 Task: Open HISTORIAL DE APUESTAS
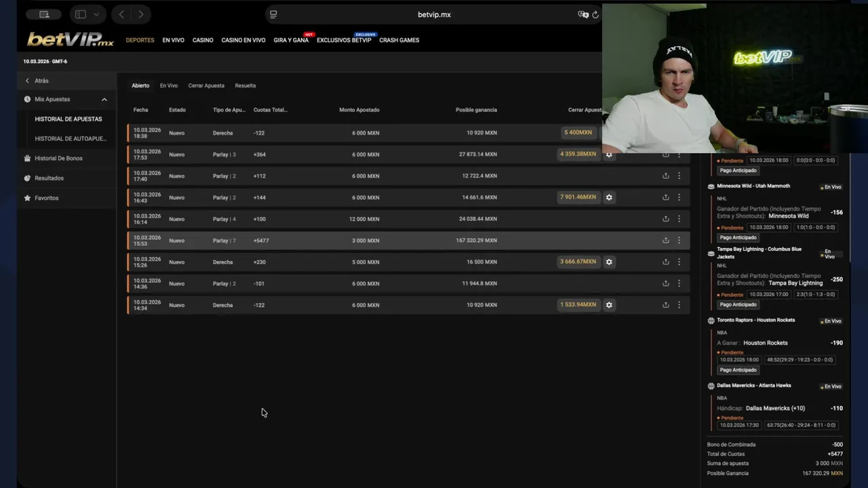point(68,119)
